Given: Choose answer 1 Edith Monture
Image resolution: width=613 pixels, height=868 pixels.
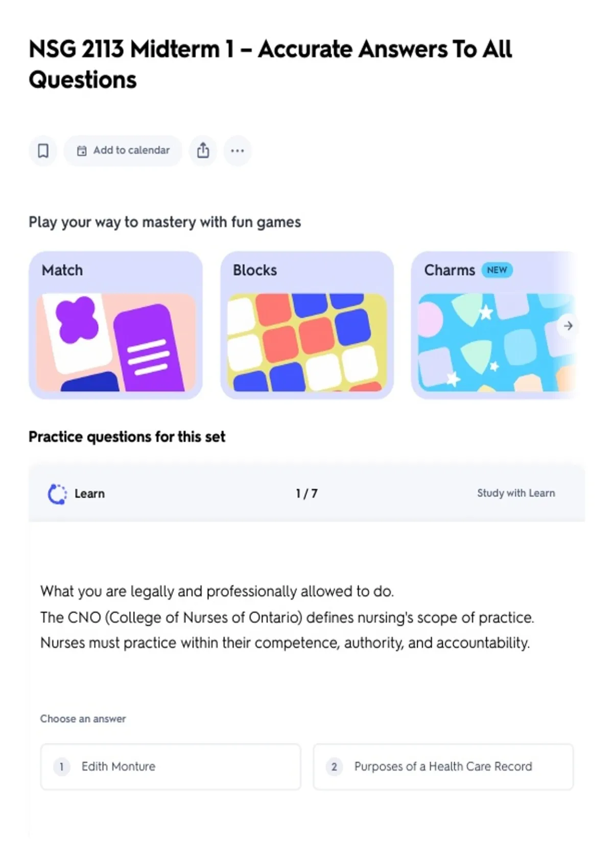Looking at the screenshot, I should coord(171,767).
